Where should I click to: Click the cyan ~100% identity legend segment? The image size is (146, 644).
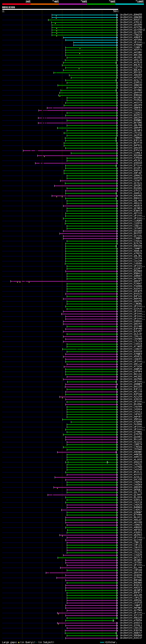(130, 4)
